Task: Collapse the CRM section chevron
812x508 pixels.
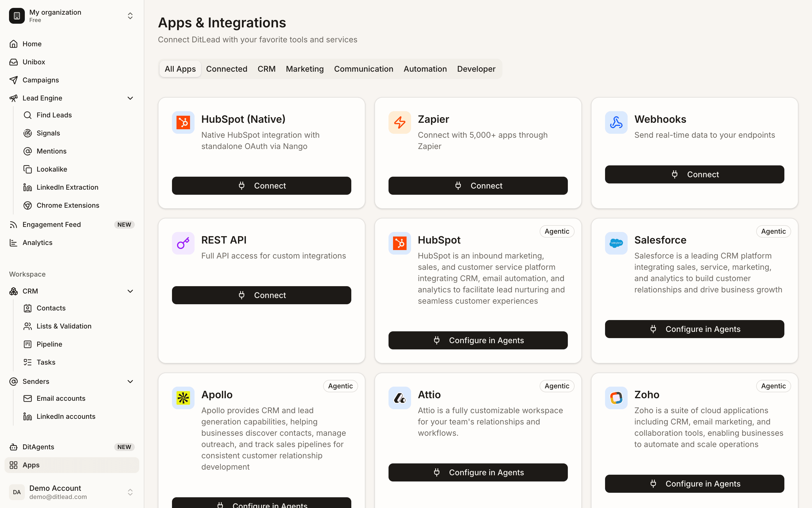Action: 130,291
